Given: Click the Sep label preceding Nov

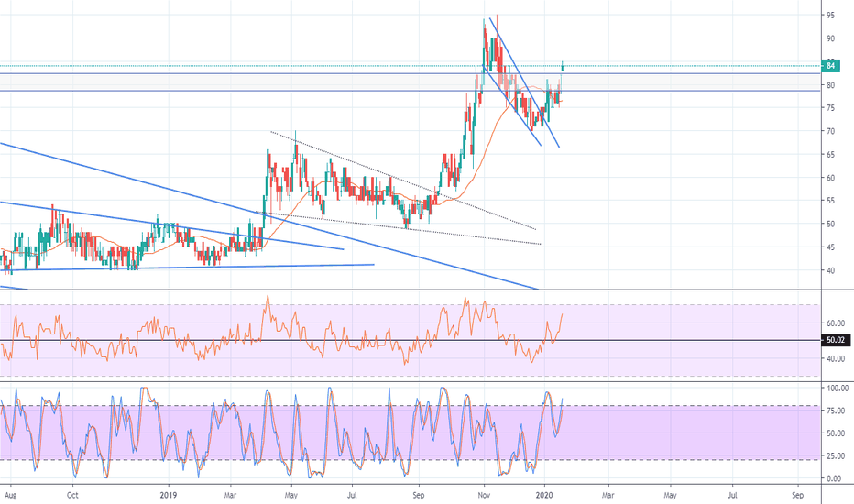Looking at the screenshot, I should 418,495.
